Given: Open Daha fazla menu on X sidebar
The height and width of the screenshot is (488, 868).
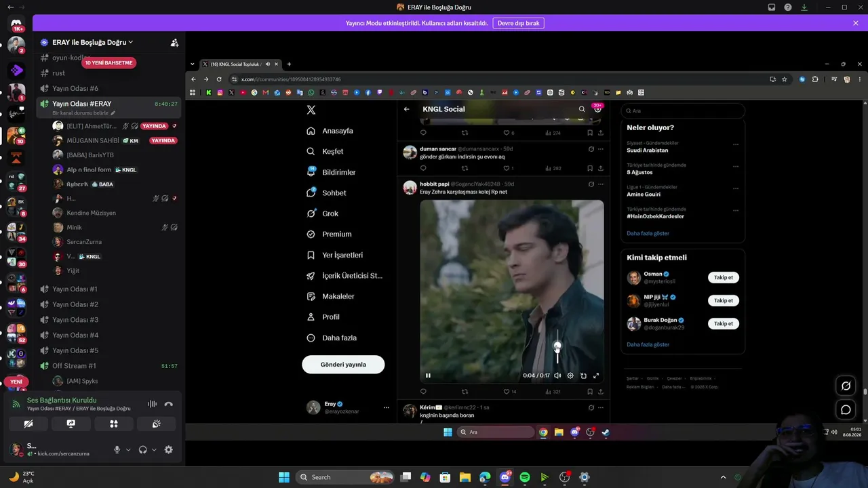Looking at the screenshot, I should click(331, 338).
